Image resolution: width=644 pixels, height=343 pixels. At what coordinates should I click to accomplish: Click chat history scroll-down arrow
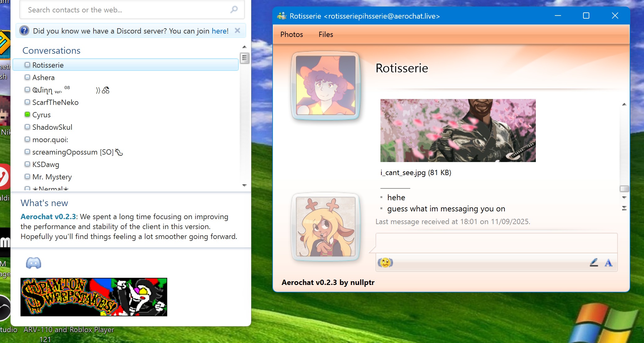pos(624,197)
